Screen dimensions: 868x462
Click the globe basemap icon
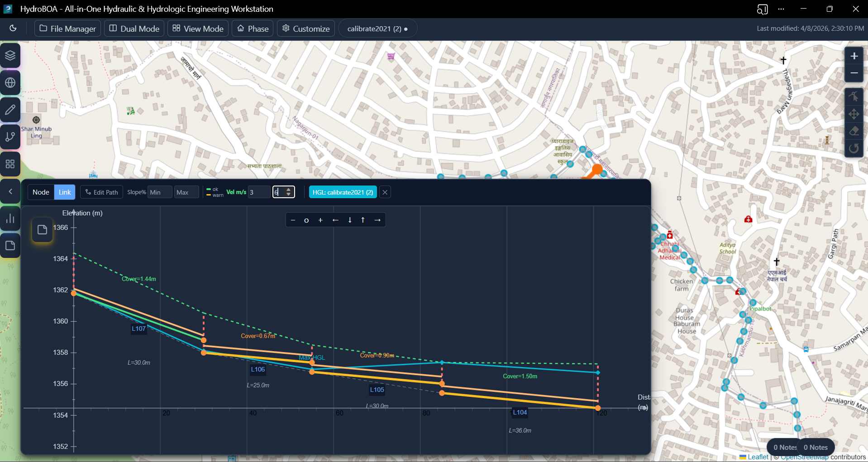pos(10,83)
